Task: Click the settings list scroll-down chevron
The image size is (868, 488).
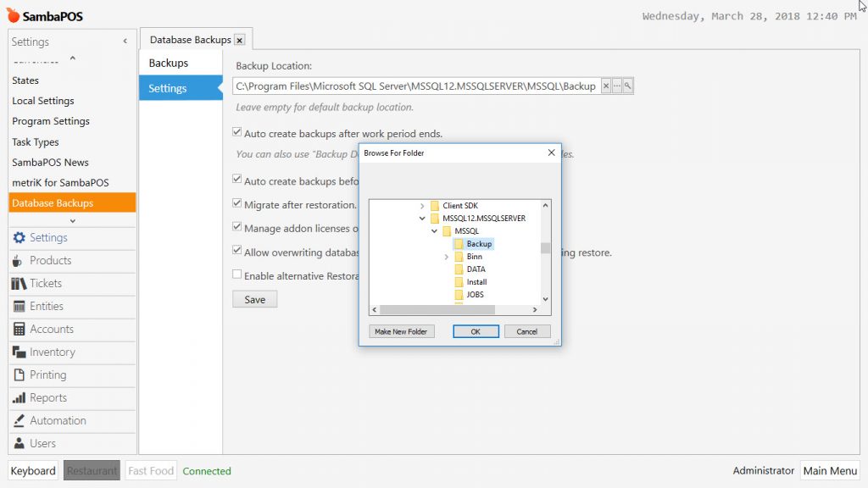Action: pos(73,221)
